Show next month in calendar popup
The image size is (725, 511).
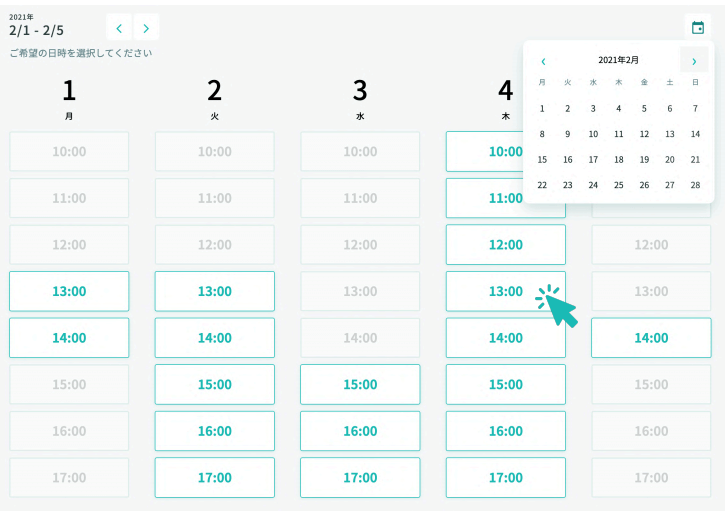point(694,61)
